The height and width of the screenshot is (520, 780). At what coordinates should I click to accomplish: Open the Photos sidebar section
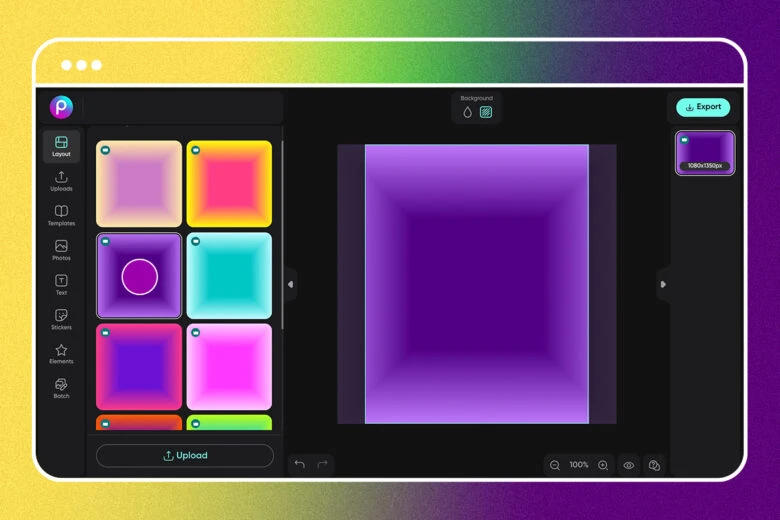click(61, 250)
